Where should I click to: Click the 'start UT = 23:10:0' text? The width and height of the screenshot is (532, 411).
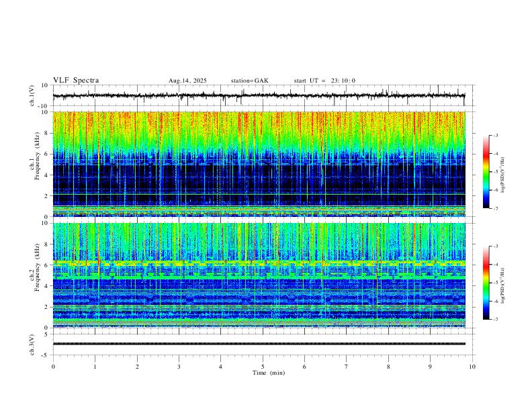coord(324,81)
